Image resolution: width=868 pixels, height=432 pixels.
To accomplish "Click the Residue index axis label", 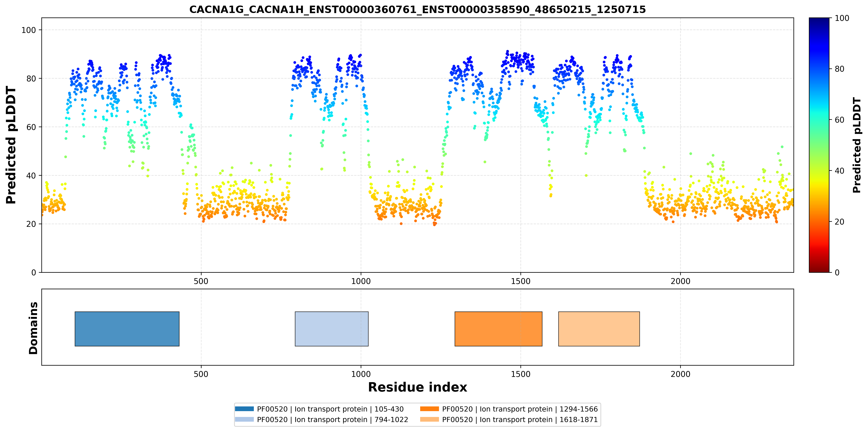I will (x=418, y=387).
